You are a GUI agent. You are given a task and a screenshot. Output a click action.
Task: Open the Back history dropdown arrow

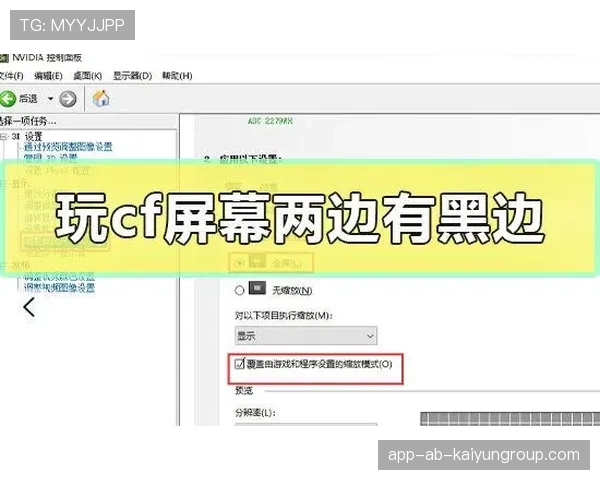tap(51, 99)
